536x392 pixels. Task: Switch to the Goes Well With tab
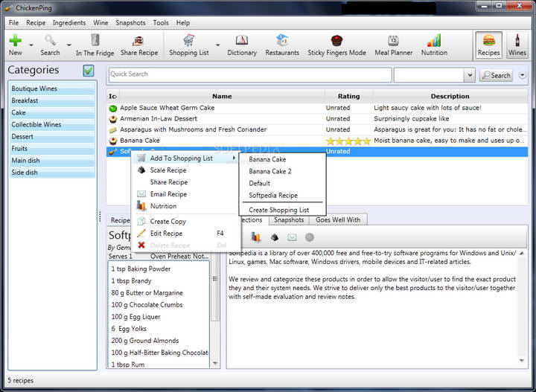tap(337, 220)
